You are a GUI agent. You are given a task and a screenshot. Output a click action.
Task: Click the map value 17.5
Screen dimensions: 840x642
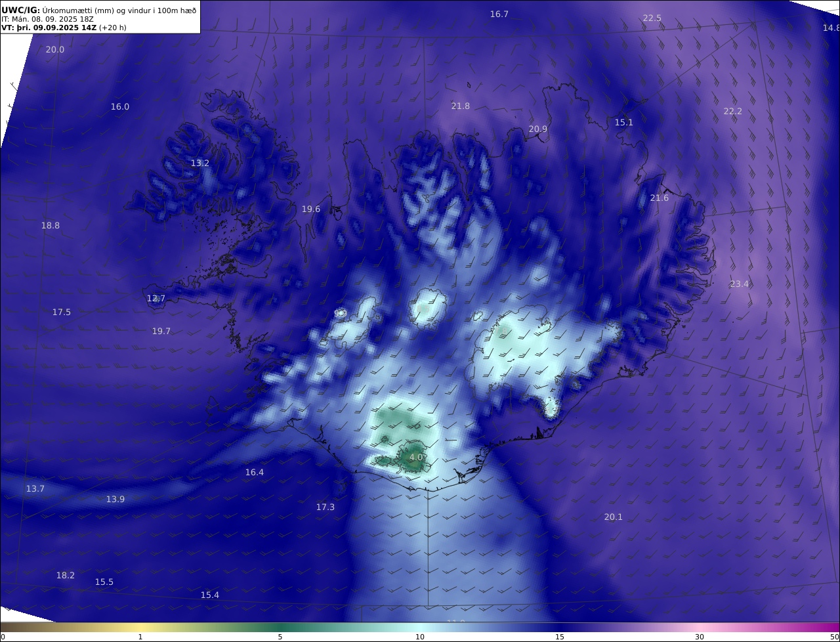(x=62, y=312)
